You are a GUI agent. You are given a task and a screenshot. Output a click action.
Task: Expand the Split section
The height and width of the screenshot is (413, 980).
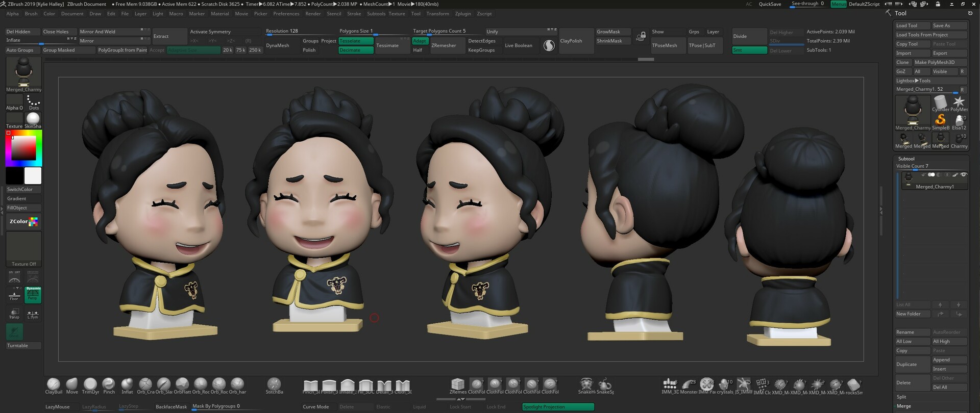pyautogui.click(x=901, y=397)
